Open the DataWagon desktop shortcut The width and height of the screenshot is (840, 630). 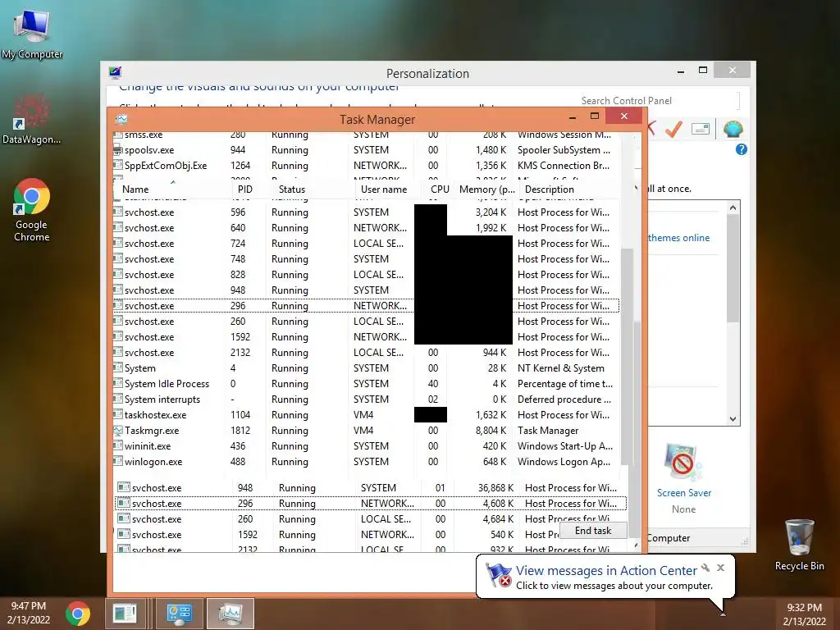[x=31, y=119]
